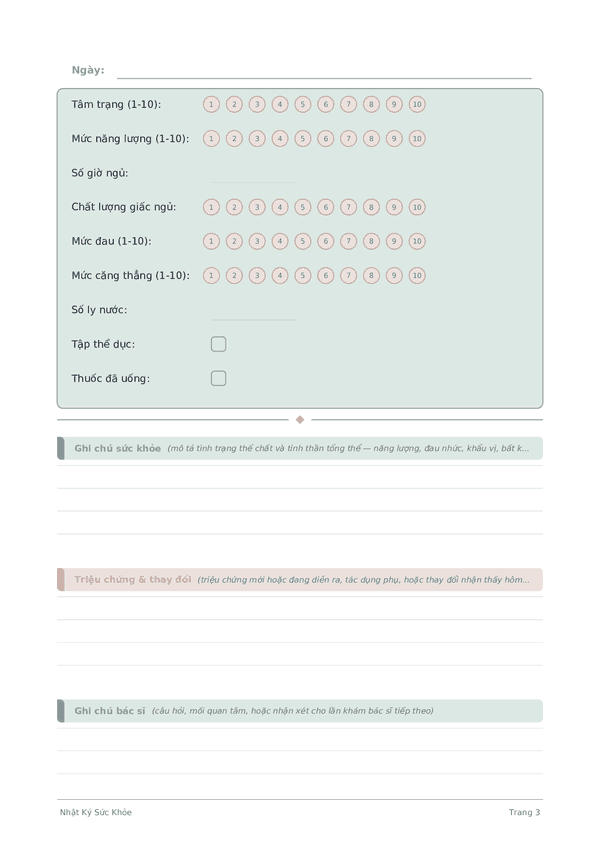
Task: Click the Số giờ ngủ input line
Action: point(254,176)
